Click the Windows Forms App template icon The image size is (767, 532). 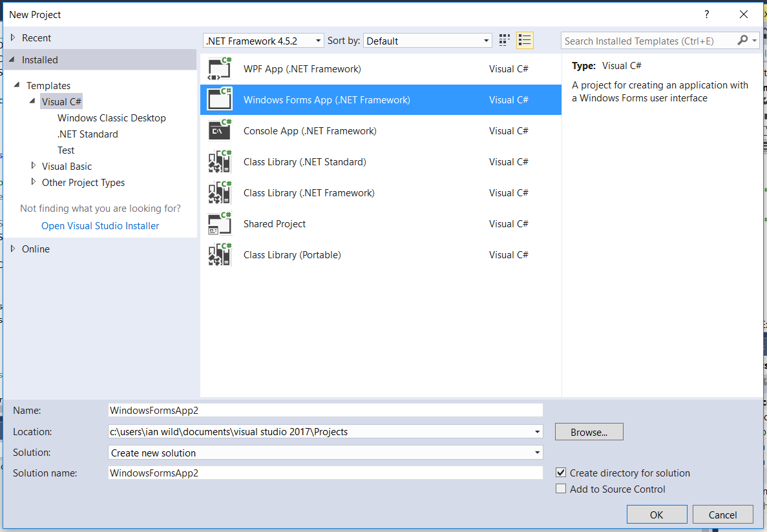point(220,99)
